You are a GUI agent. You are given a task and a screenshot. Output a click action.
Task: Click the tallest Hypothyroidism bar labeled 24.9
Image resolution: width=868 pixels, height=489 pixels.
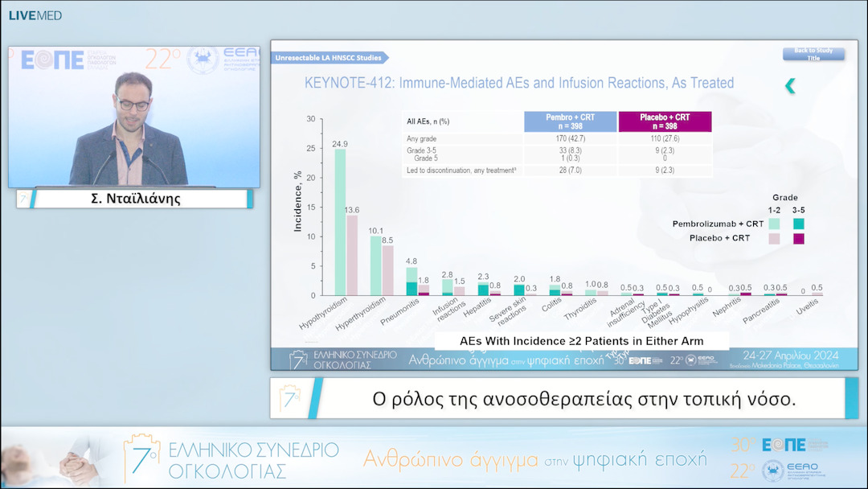(x=340, y=221)
